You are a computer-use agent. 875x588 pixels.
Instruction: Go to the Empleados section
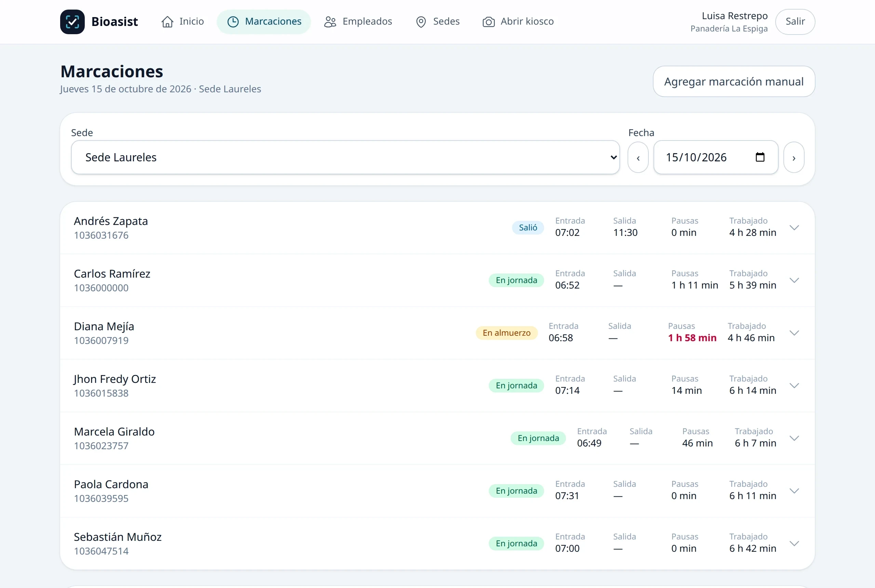(x=358, y=22)
